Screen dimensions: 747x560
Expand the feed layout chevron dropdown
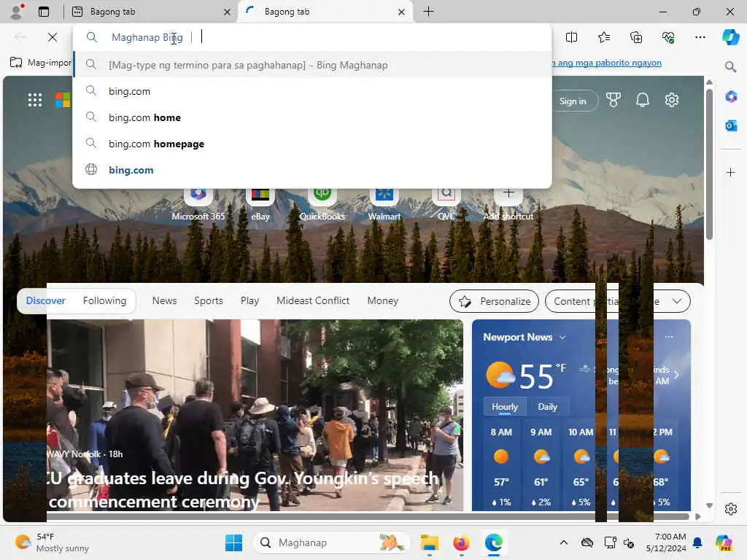[676, 301]
